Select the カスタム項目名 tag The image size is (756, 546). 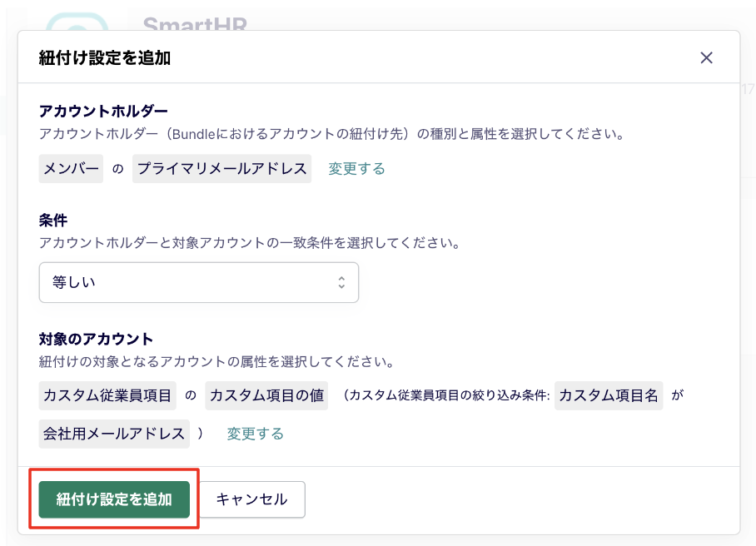click(x=609, y=395)
